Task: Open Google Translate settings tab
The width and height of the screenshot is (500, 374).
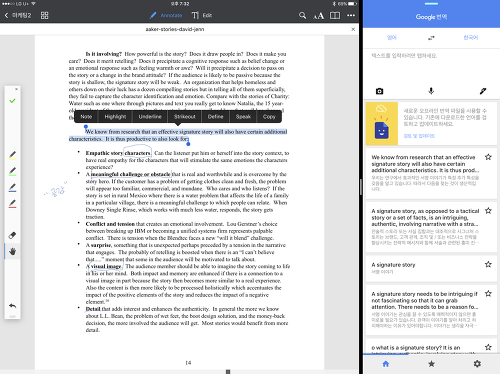Action: pyautogui.click(x=477, y=364)
